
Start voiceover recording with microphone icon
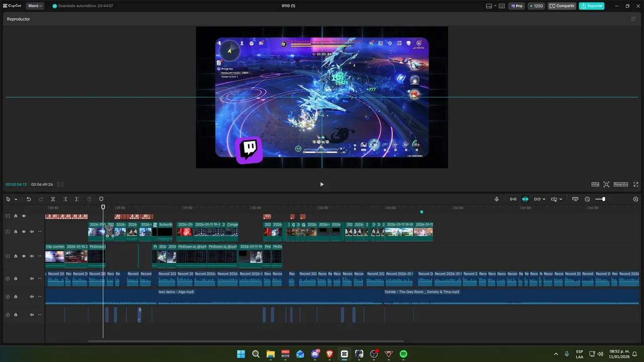click(x=497, y=199)
